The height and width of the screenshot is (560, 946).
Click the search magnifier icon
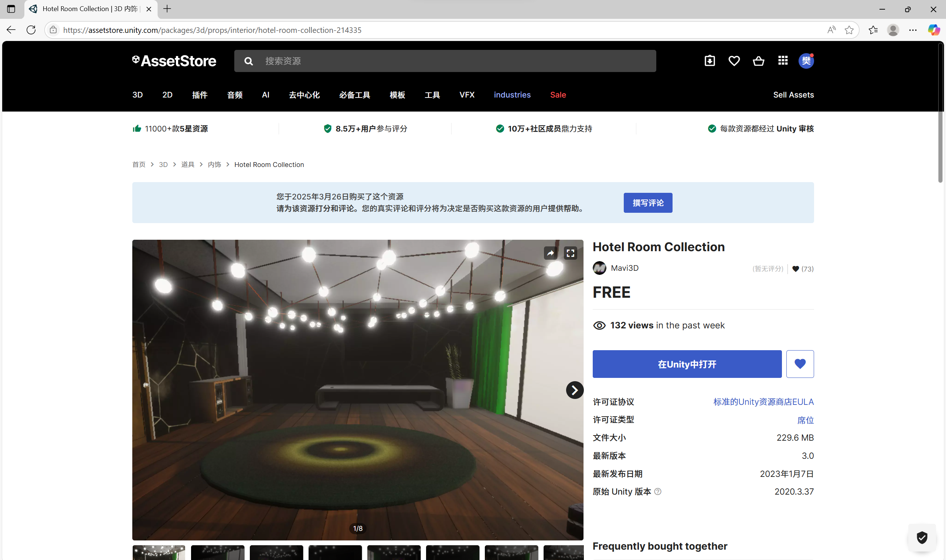click(x=248, y=61)
